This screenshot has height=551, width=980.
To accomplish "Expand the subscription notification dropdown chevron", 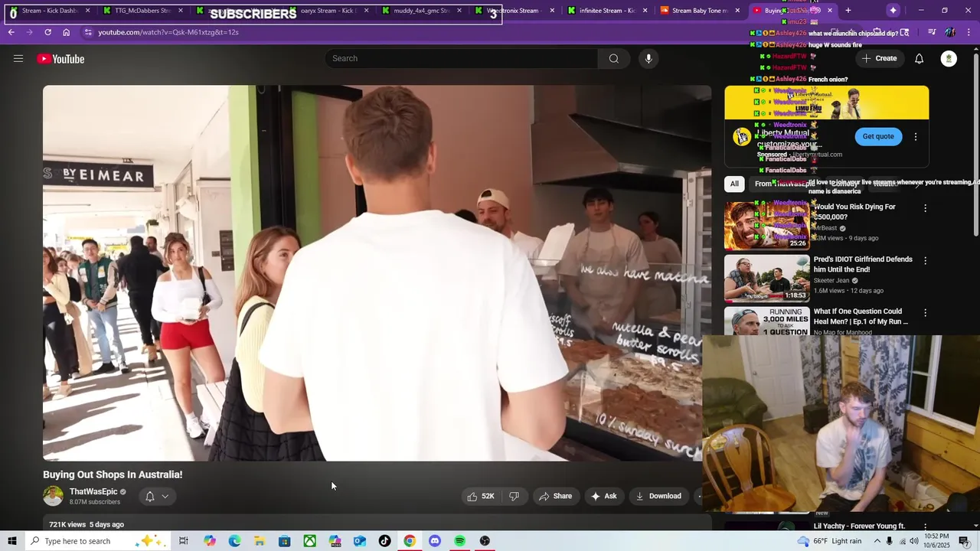I will (x=165, y=497).
